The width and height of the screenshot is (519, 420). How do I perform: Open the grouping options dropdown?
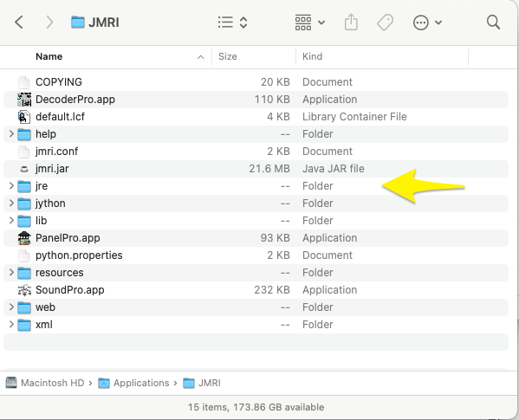pyautogui.click(x=310, y=23)
